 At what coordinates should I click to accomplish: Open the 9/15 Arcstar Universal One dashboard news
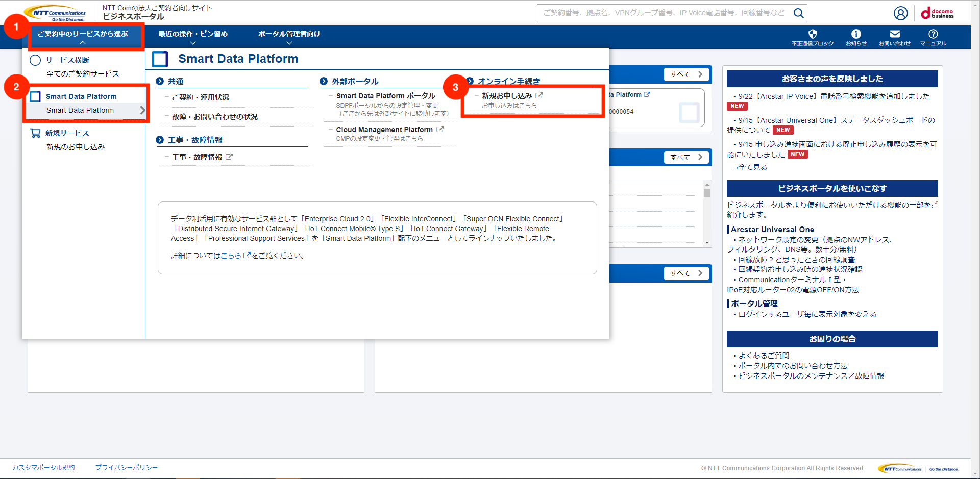(x=832, y=125)
